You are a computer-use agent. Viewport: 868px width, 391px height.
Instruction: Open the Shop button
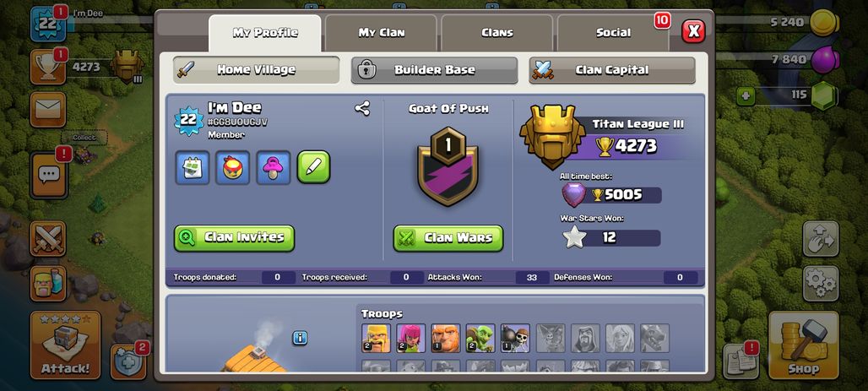(803, 345)
